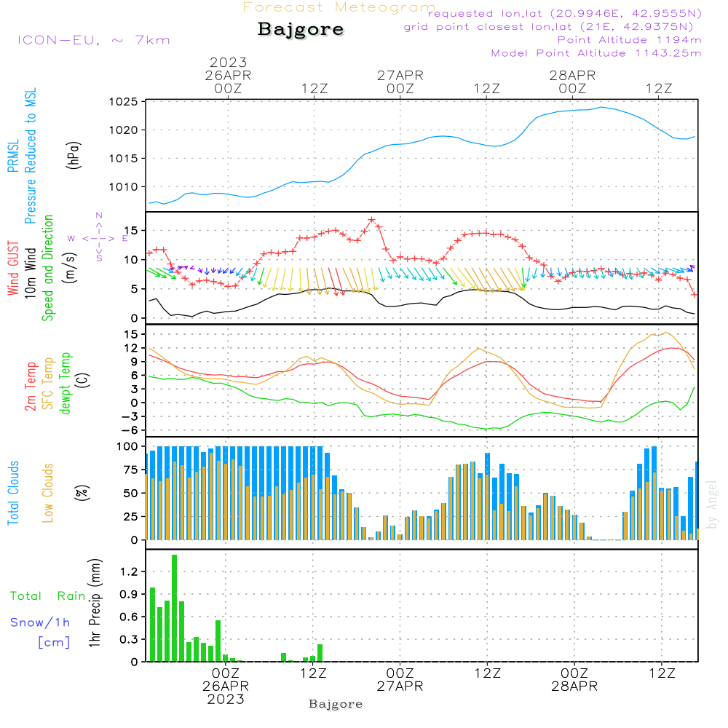
Task: Click the wind gust peak marker near 17 m/s
Action: [371, 220]
